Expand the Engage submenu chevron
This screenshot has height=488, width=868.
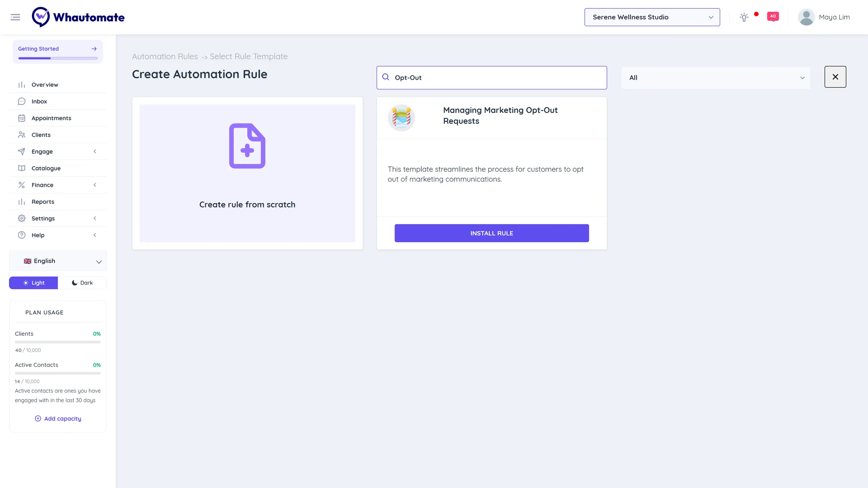[x=95, y=151]
